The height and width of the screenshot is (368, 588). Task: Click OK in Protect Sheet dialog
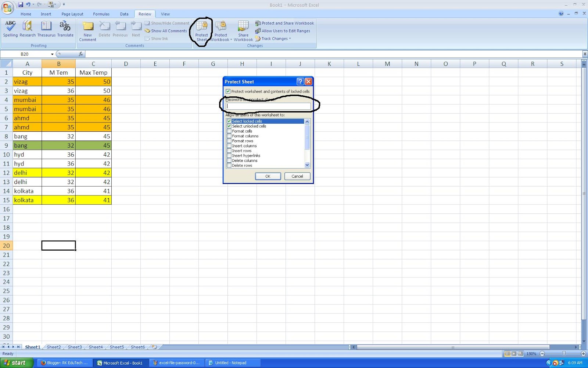pyautogui.click(x=268, y=176)
